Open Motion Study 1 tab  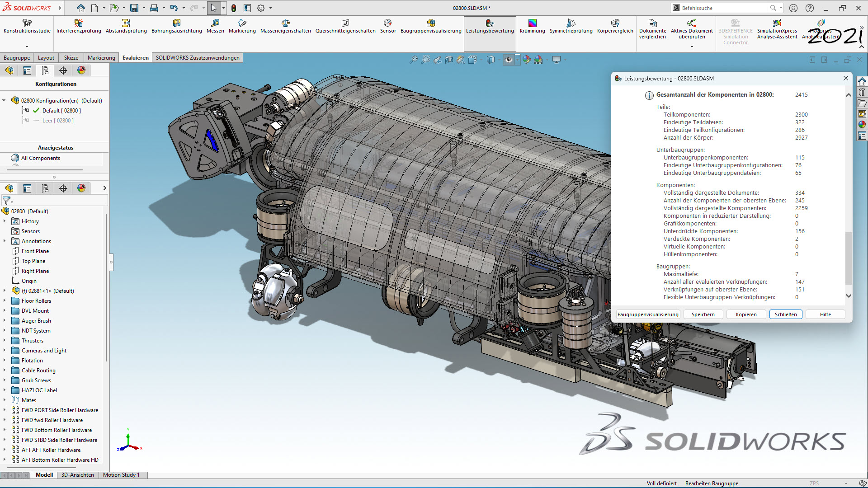(x=121, y=475)
